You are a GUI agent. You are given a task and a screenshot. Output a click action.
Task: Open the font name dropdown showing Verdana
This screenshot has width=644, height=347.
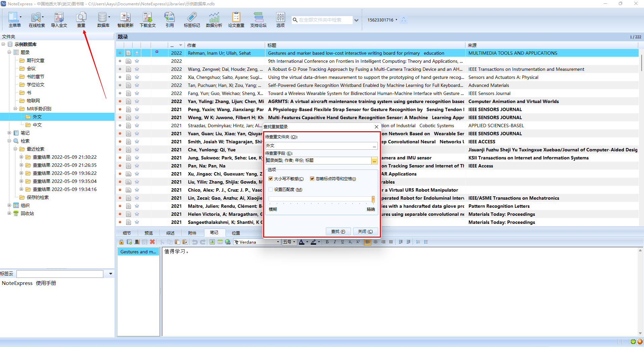pyautogui.click(x=278, y=242)
